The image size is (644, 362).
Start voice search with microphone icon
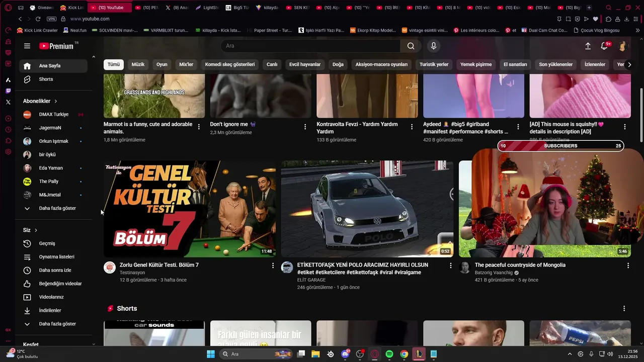(x=434, y=46)
